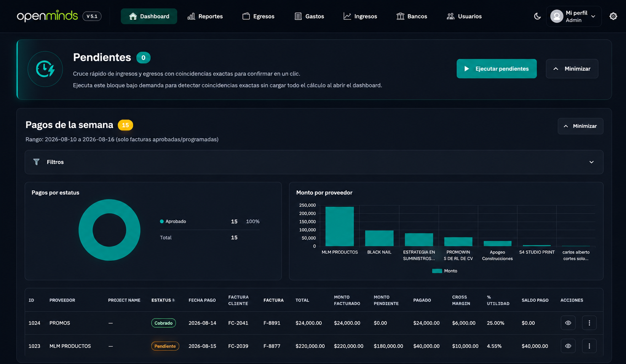This screenshot has height=364, width=626.
Task: View details of invoice 1023 eye icon
Action: [568, 346]
